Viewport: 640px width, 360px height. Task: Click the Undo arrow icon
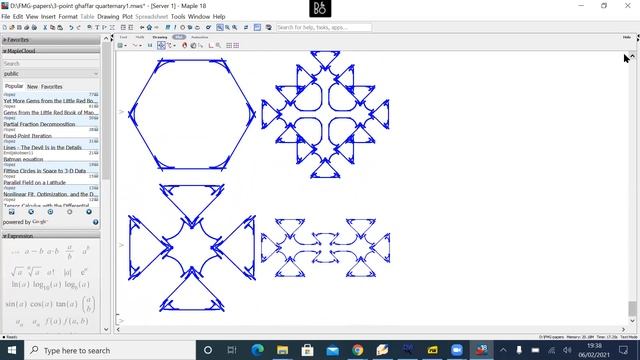71,27
